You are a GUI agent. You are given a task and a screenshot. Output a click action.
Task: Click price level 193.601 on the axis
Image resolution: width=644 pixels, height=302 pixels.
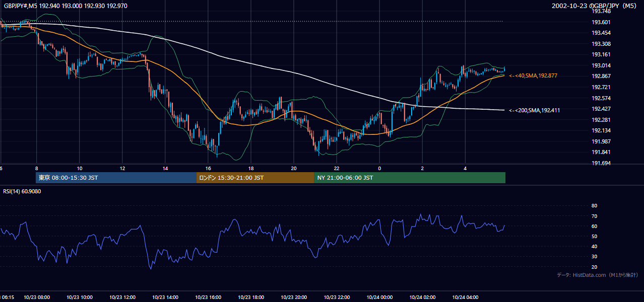601,22
